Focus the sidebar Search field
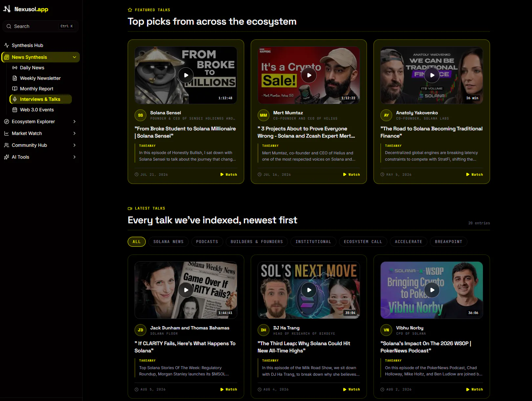Viewport: 532px width, 401px height. [40, 26]
